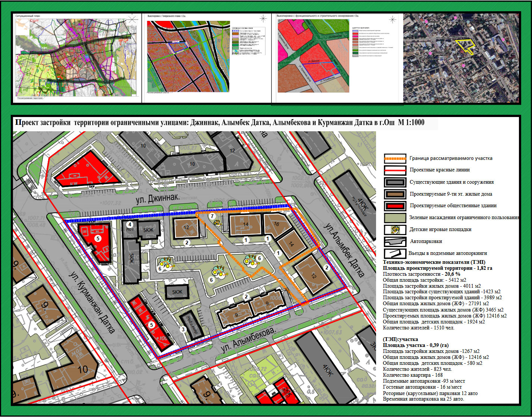Select the brown 9-storey residential legend swatch
Viewport: 532px width, 417px height.
point(395,194)
